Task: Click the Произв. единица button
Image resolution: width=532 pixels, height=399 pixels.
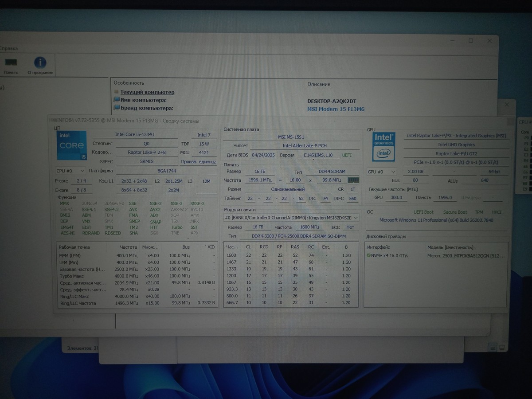Action: [198, 162]
